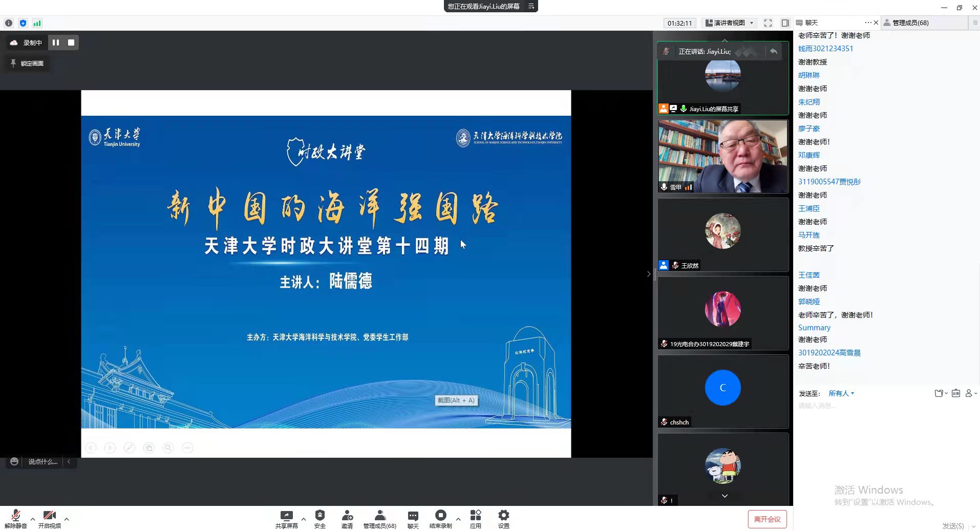Unmute the microphone
Screen dimensions: 980x531
tap(16, 519)
